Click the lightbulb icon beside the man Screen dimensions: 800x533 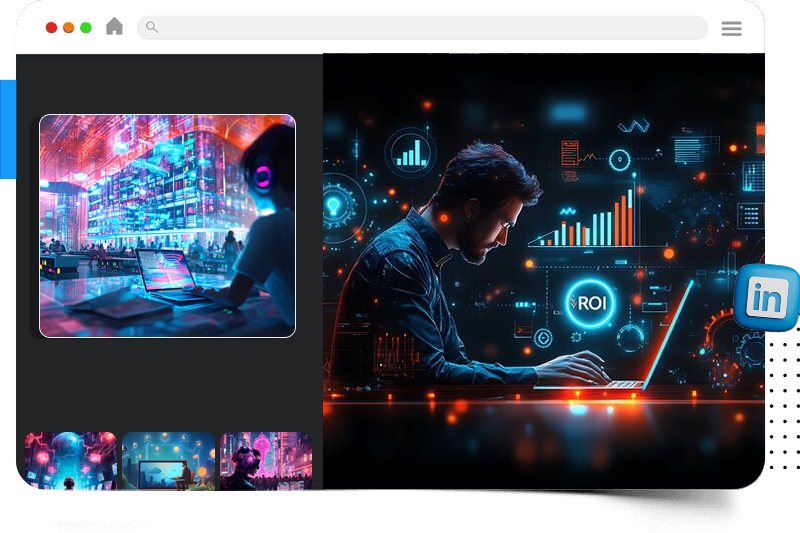[x=333, y=205]
